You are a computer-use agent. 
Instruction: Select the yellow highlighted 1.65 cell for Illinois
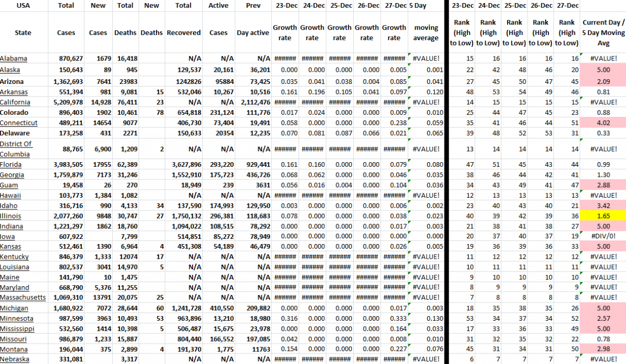pyautogui.click(x=603, y=216)
